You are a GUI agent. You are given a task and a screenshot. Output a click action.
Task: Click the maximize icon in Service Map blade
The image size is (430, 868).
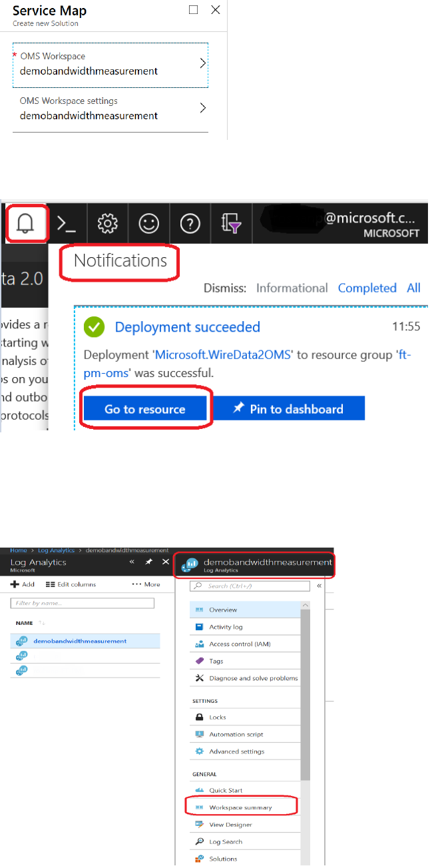tap(194, 10)
